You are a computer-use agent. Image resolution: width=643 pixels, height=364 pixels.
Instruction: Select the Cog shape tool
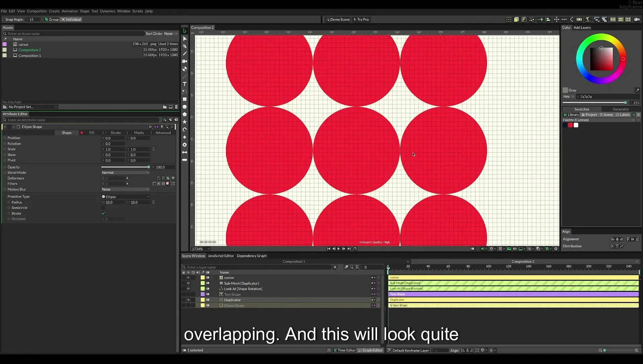tap(185, 145)
